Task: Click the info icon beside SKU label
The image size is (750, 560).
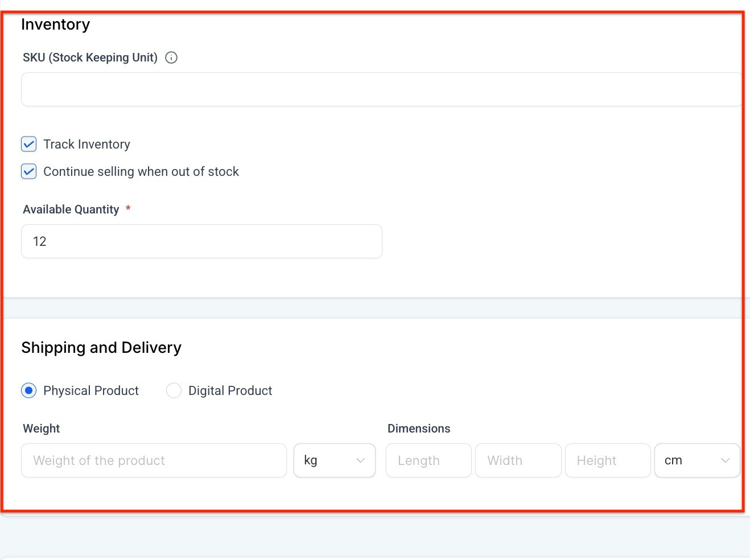Action: pyautogui.click(x=171, y=57)
